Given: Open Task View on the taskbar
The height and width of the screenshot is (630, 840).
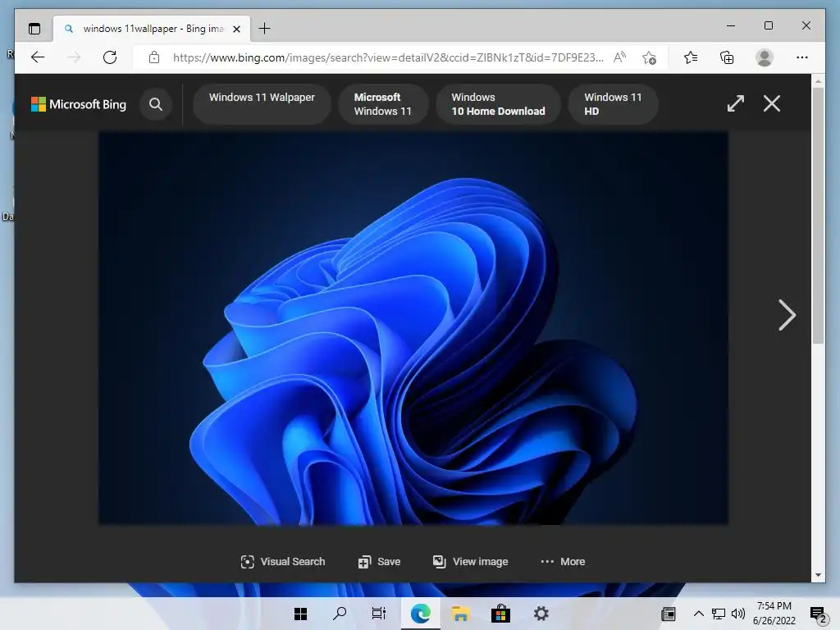Looking at the screenshot, I should (x=379, y=614).
